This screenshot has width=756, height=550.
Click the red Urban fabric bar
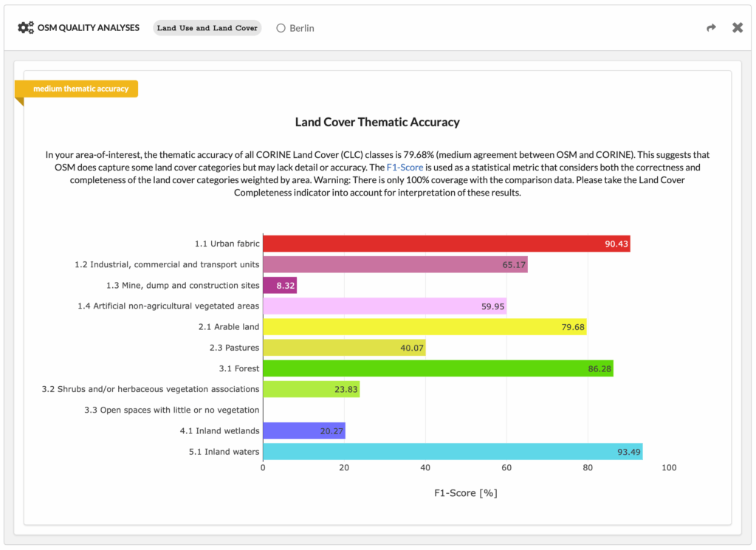point(446,244)
